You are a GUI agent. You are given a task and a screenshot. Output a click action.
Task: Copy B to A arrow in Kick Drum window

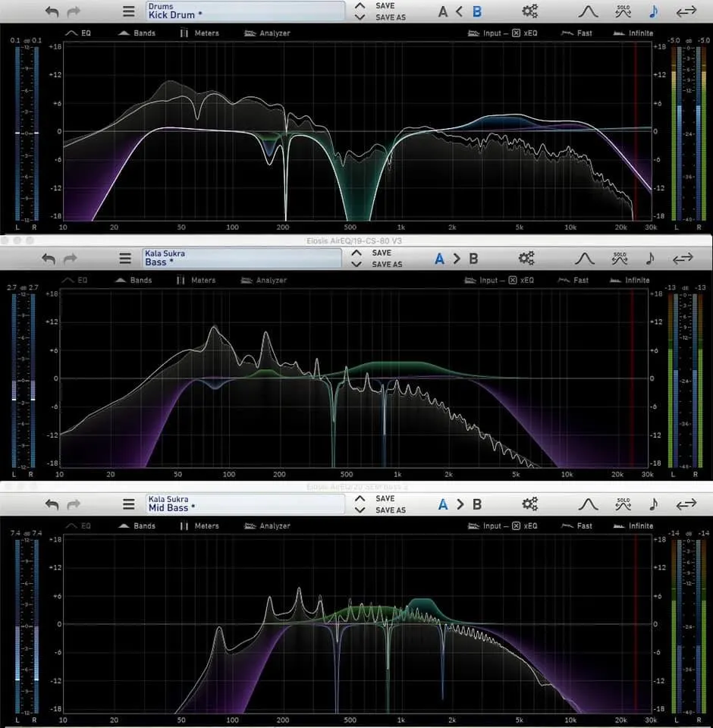pyautogui.click(x=460, y=11)
